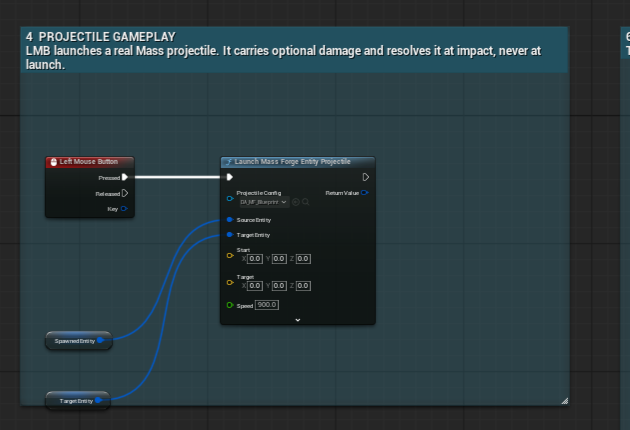Click the use selected asset arrow icon
630x430 pixels.
point(296,202)
